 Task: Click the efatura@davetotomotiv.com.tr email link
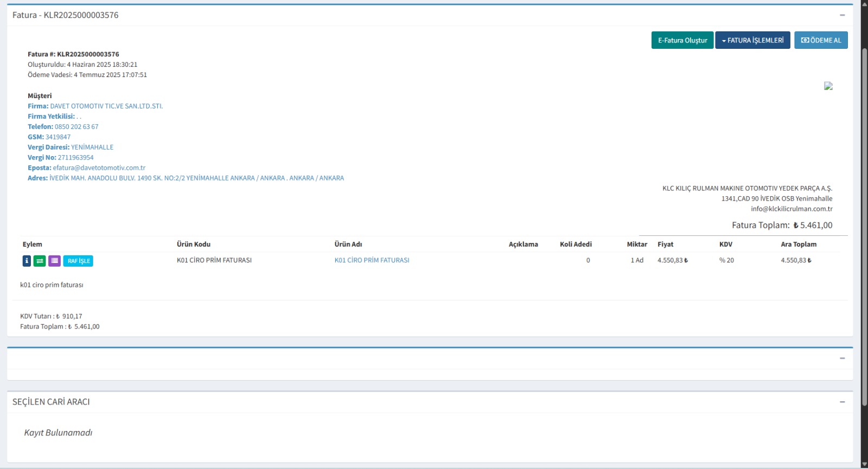(99, 168)
